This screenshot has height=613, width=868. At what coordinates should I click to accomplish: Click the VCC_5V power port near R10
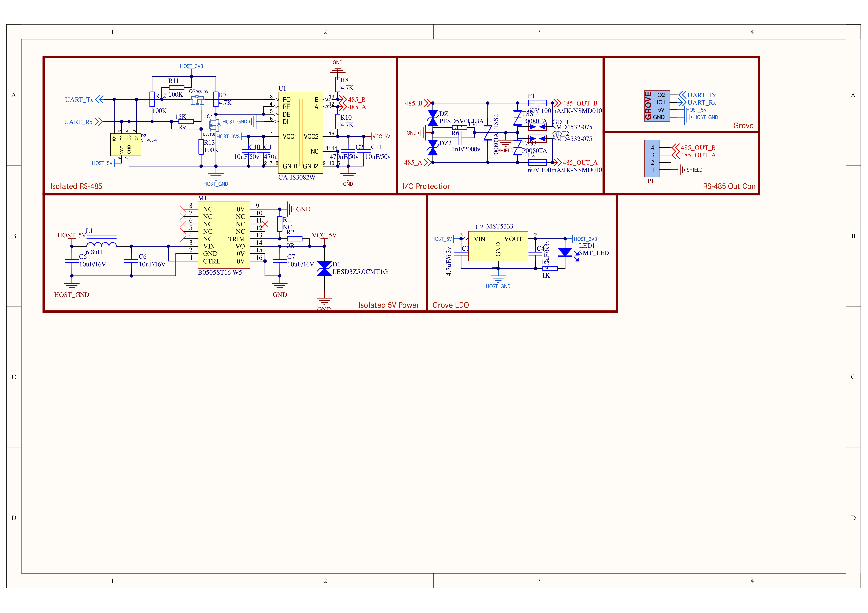380,136
